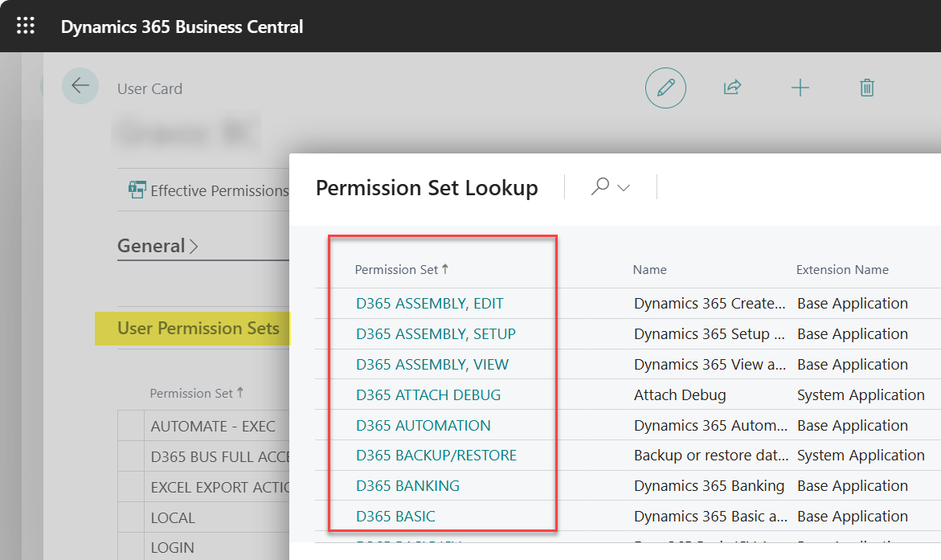Select D365 ASSEMBLY, VIEW permission set

(x=432, y=364)
